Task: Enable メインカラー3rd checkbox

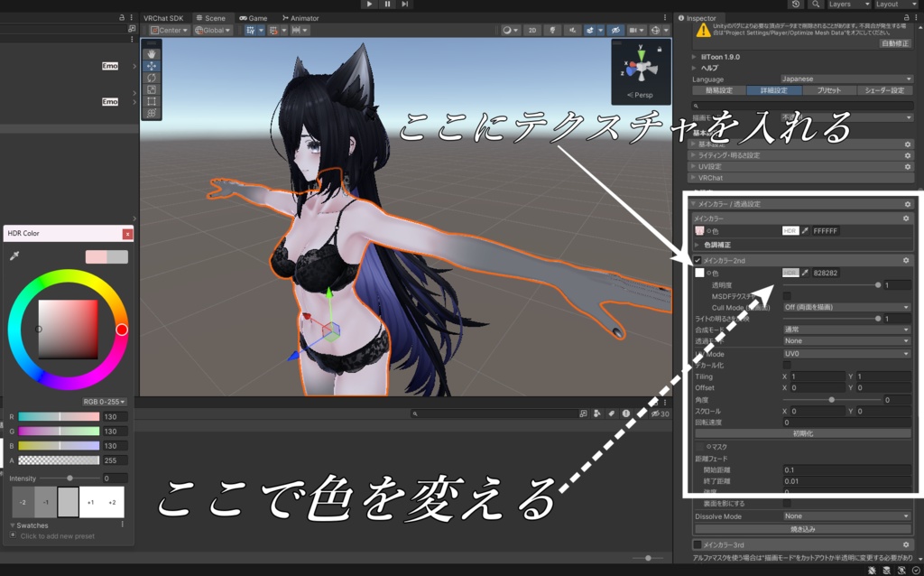Action: pyautogui.click(x=698, y=544)
